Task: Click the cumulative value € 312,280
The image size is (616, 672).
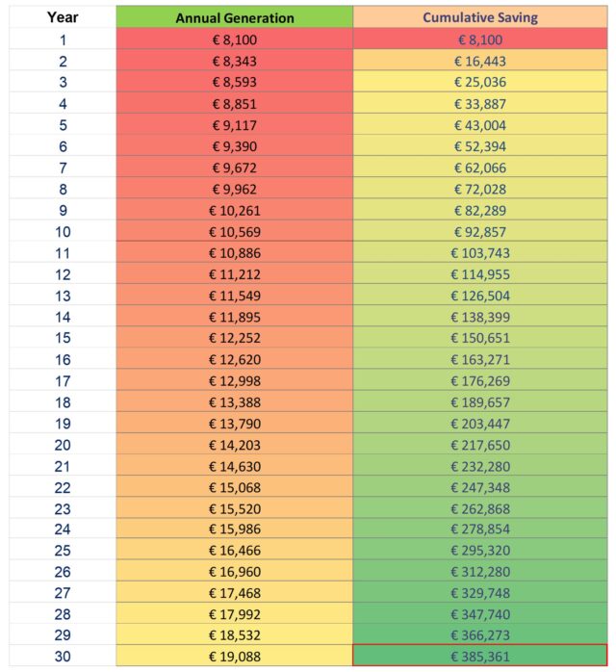Action: coord(479,572)
